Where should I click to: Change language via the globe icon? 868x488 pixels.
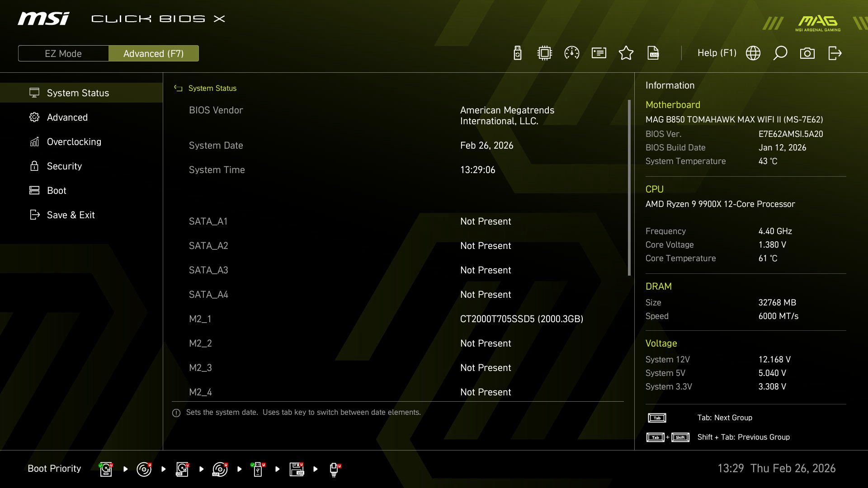(753, 53)
